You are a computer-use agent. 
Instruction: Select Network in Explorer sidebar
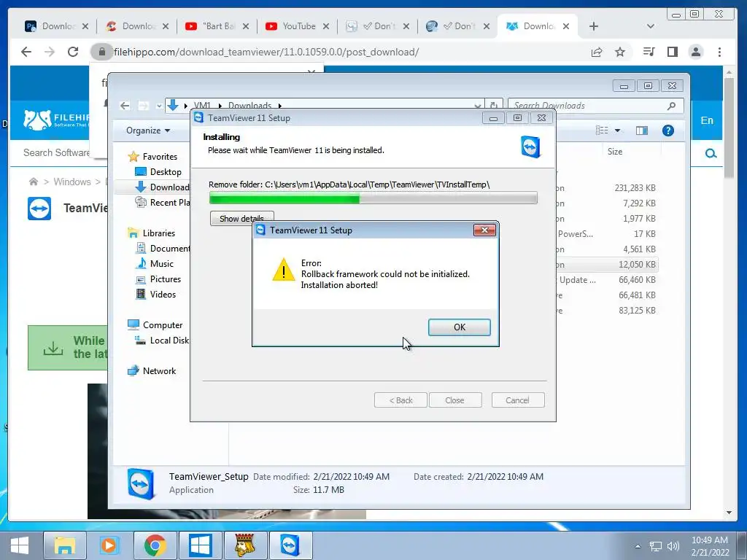tap(152, 371)
